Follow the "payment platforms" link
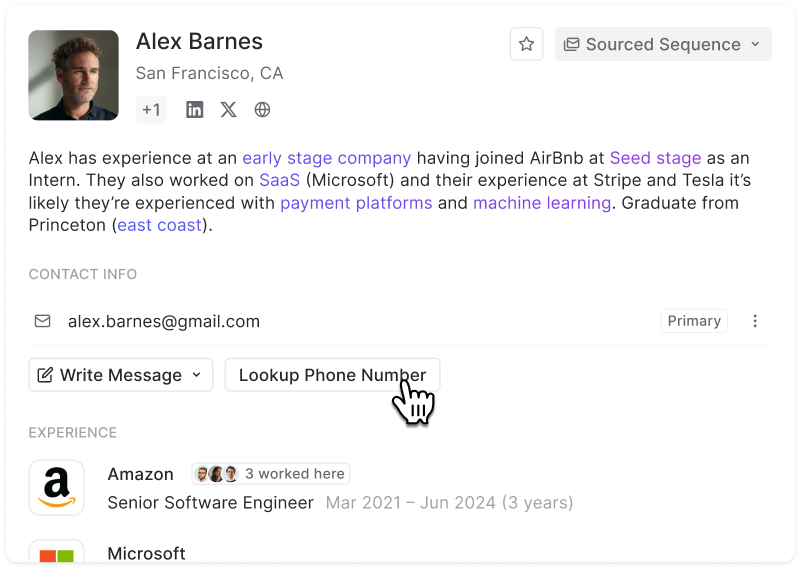 pyautogui.click(x=356, y=203)
